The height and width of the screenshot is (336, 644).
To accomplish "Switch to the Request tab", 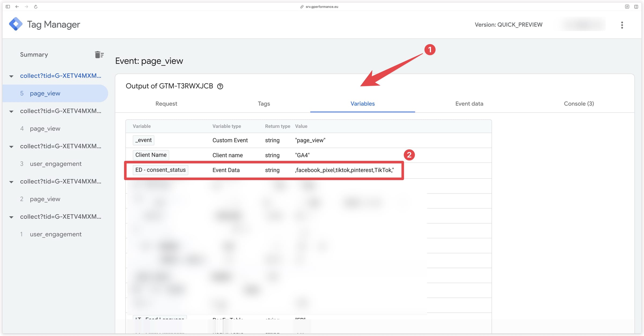I will pos(166,104).
